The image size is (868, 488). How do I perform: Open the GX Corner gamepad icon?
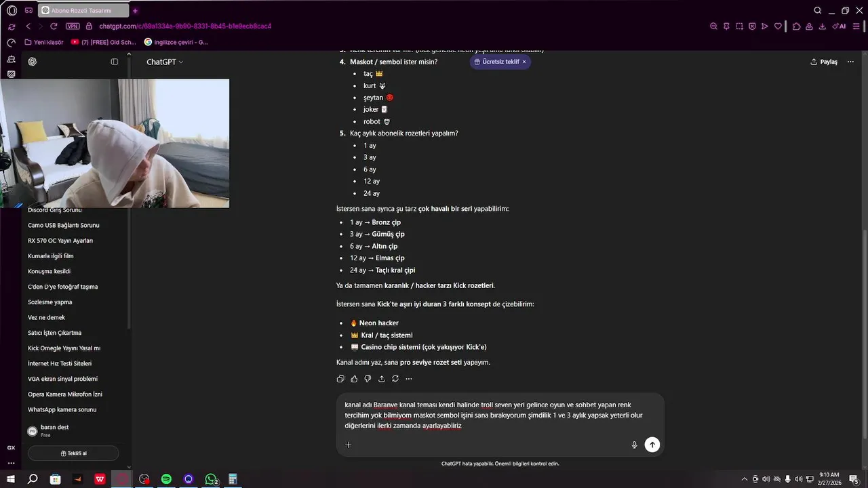pyautogui.click(x=28, y=11)
